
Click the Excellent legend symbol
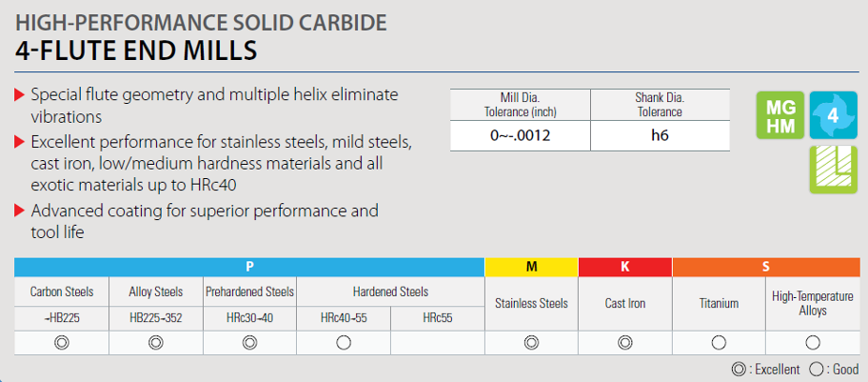click(738, 370)
